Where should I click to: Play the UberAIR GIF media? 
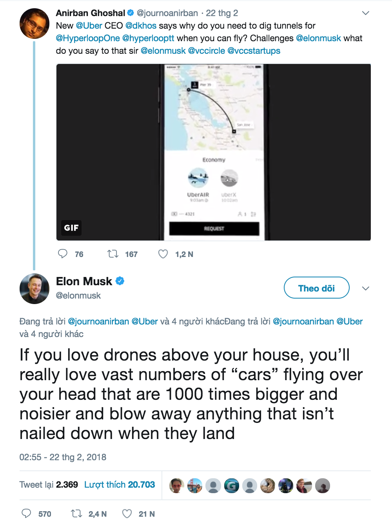(214, 152)
